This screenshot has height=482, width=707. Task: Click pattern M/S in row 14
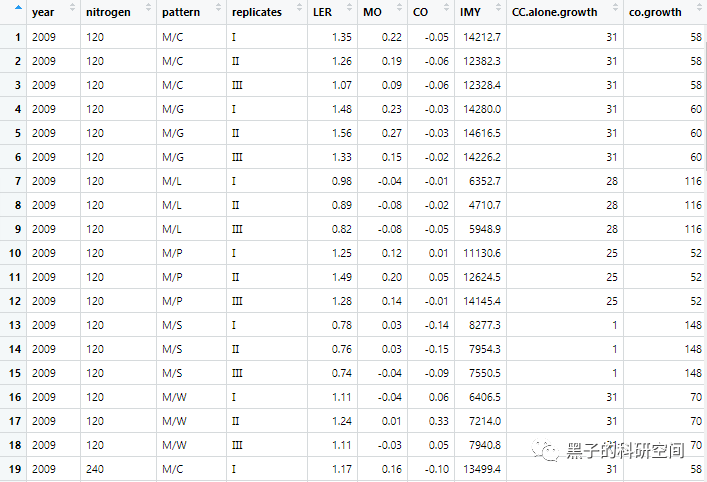tap(172, 349)
